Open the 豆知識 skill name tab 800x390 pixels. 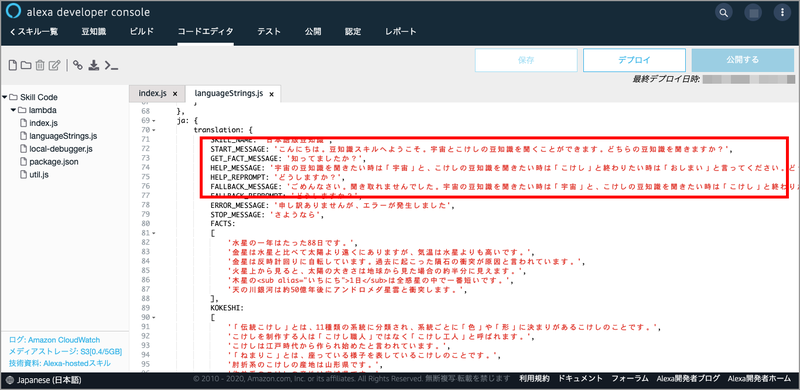(x=94, y=32)
